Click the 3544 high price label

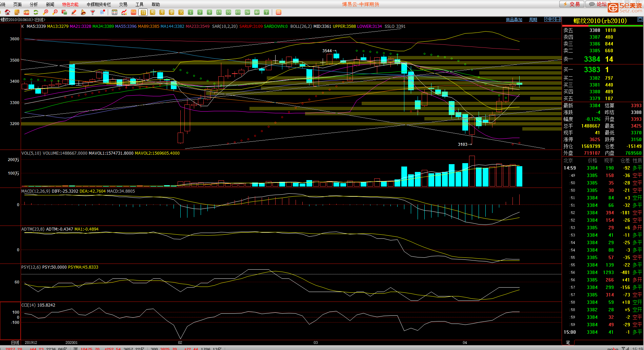pos(327,51)
